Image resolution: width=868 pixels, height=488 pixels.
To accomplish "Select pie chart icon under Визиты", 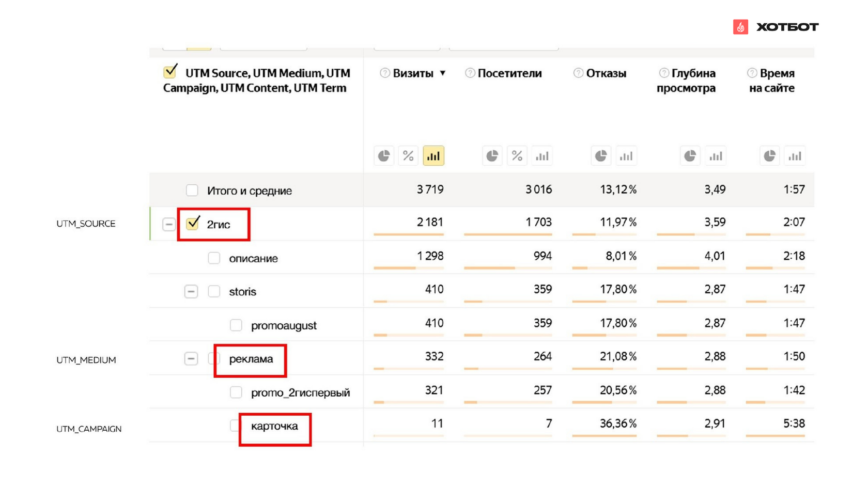I will (x=384, y=156).
